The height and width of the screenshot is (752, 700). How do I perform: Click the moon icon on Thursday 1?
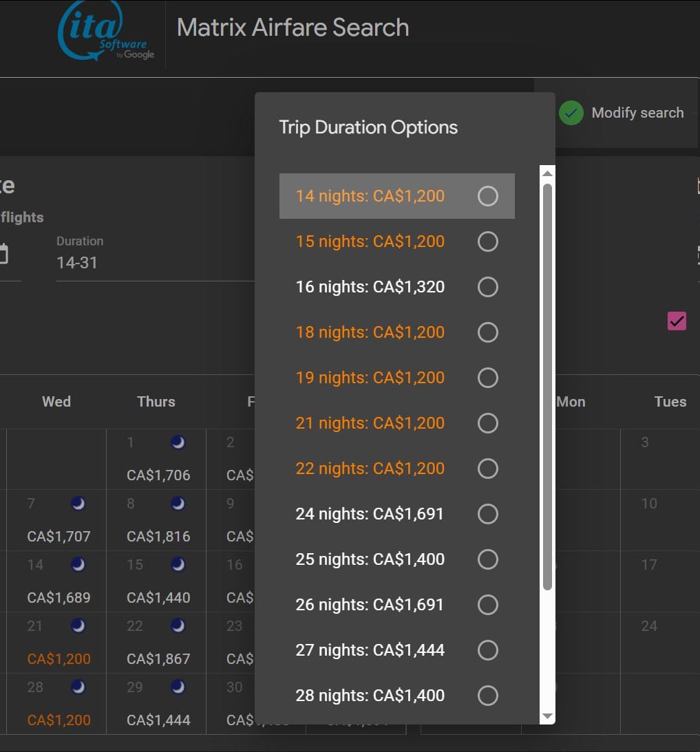[x=178, y=442]
